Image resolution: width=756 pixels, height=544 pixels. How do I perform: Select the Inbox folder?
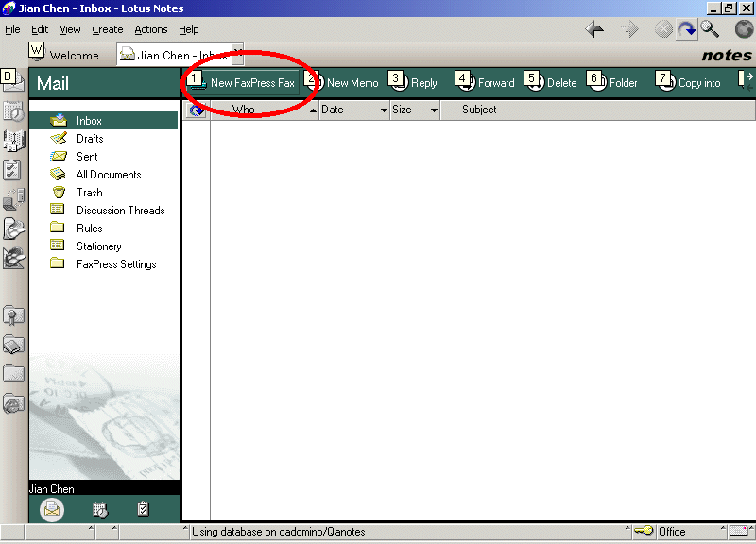tap(104, 121)
